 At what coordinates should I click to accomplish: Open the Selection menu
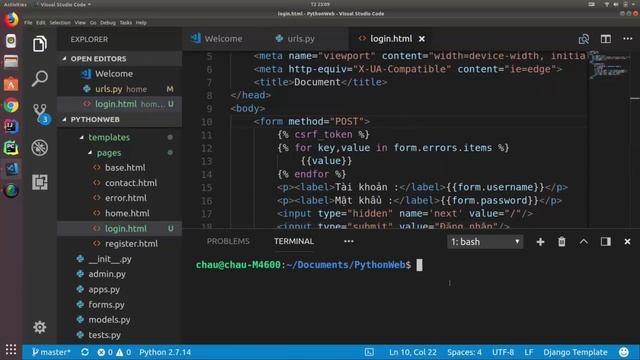pyautogui.click(x=60, y=23)
